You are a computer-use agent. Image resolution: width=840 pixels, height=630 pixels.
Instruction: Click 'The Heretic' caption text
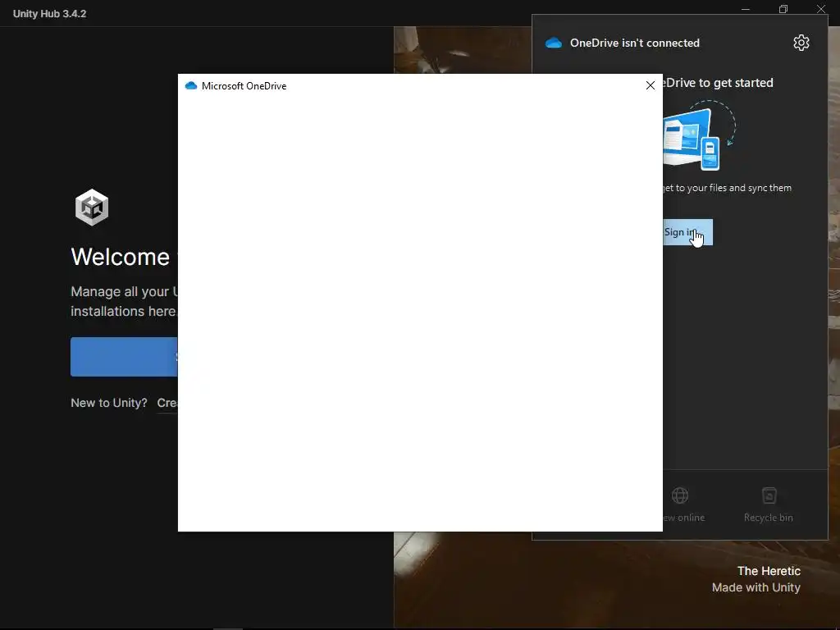pos(769,571)
